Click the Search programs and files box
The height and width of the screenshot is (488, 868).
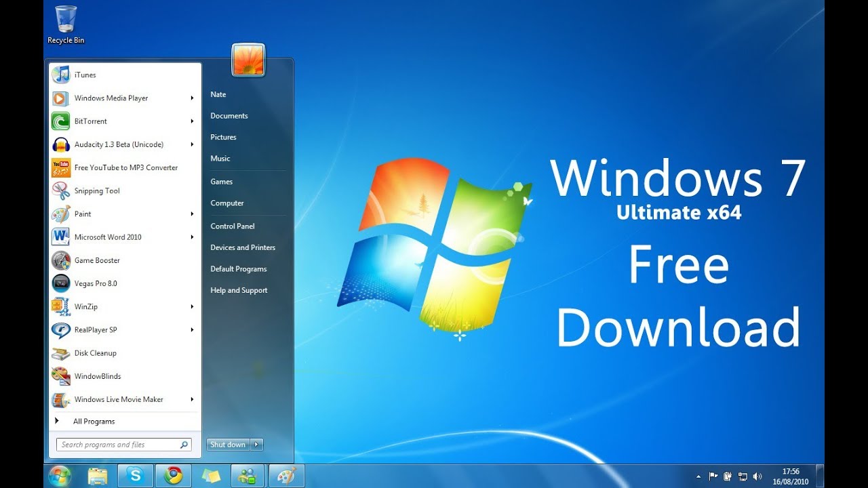[x=124, y=445]
